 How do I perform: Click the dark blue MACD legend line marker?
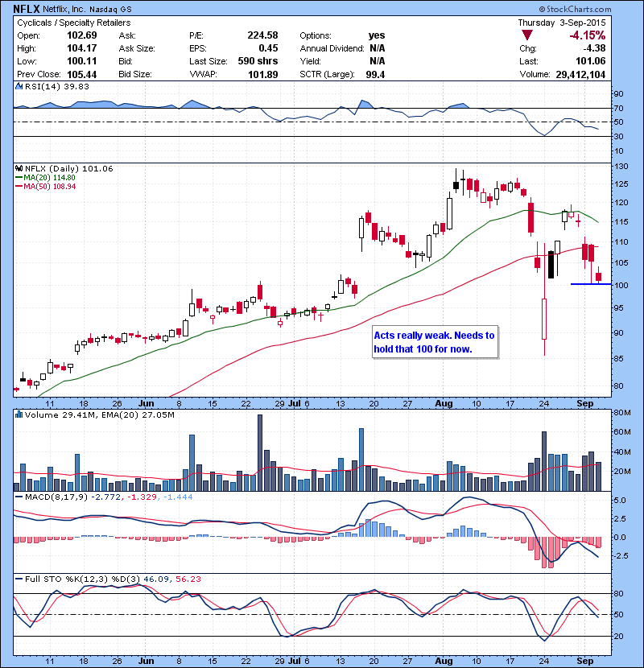tap(19, 497)
